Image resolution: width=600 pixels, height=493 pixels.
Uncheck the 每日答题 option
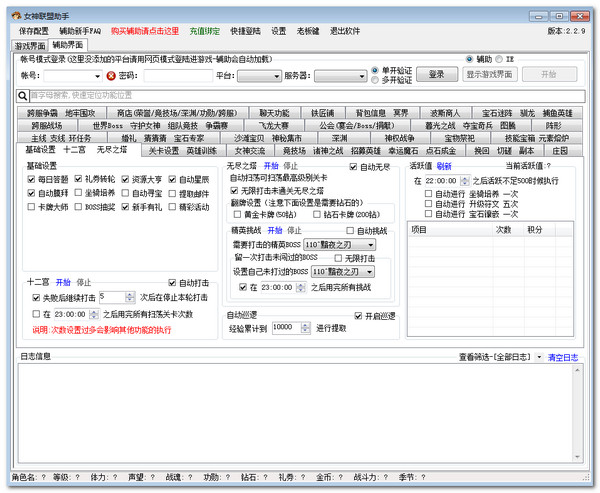[x=32, y=179]
